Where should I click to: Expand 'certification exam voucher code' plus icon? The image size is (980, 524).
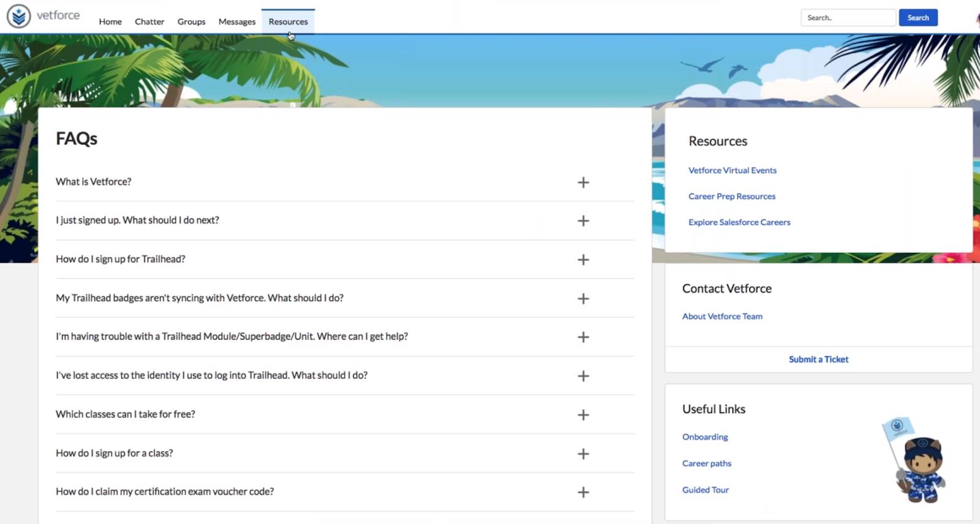583,492
